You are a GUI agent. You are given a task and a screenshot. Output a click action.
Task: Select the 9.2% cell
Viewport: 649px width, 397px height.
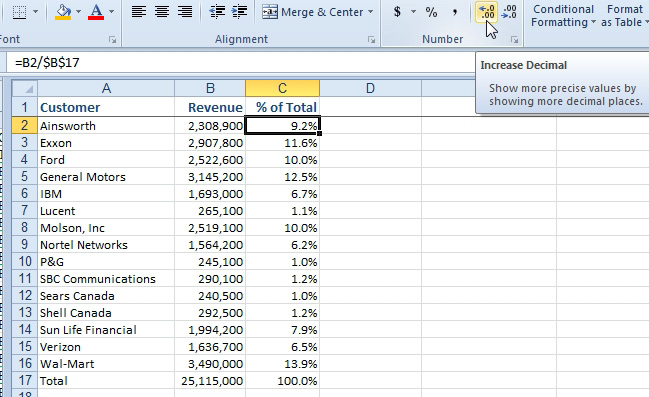click(282, 125)
